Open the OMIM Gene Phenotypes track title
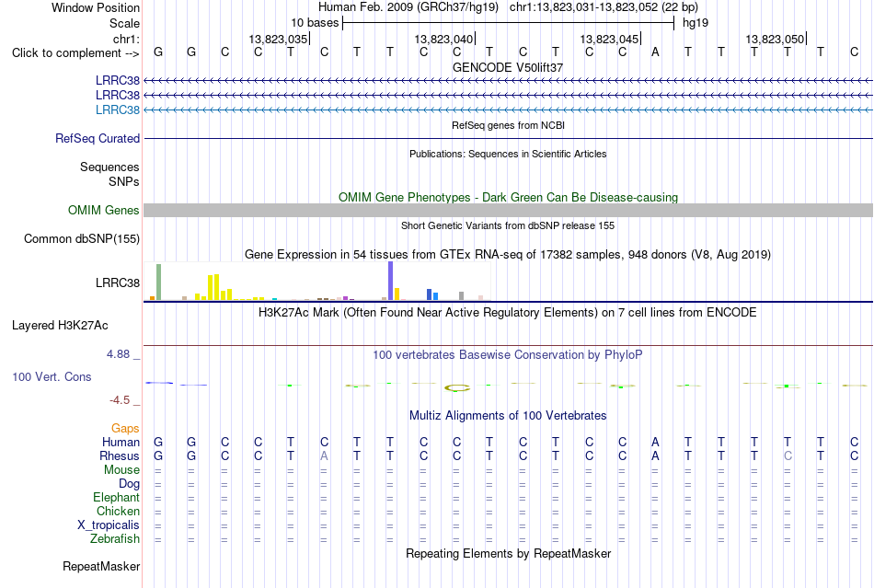The width and height of the screenshot is (874, 588). tap(508, 197)
